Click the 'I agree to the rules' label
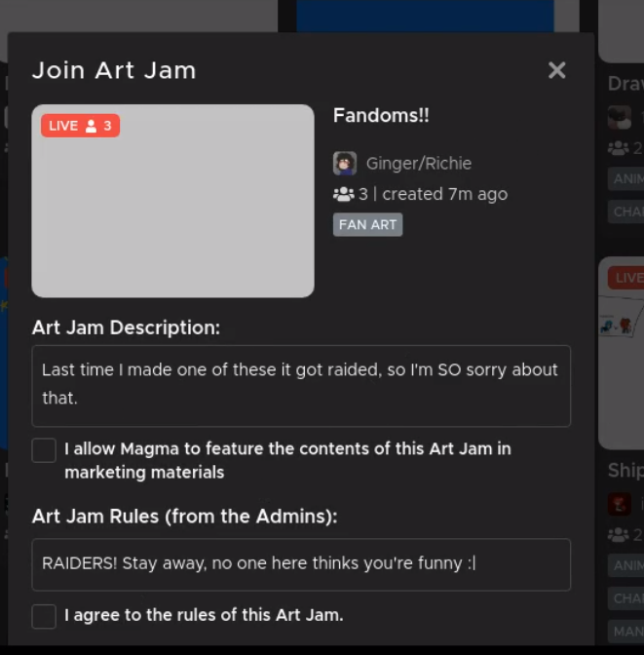The width and height of the screenshot is (644, 655). coord(204,615)
